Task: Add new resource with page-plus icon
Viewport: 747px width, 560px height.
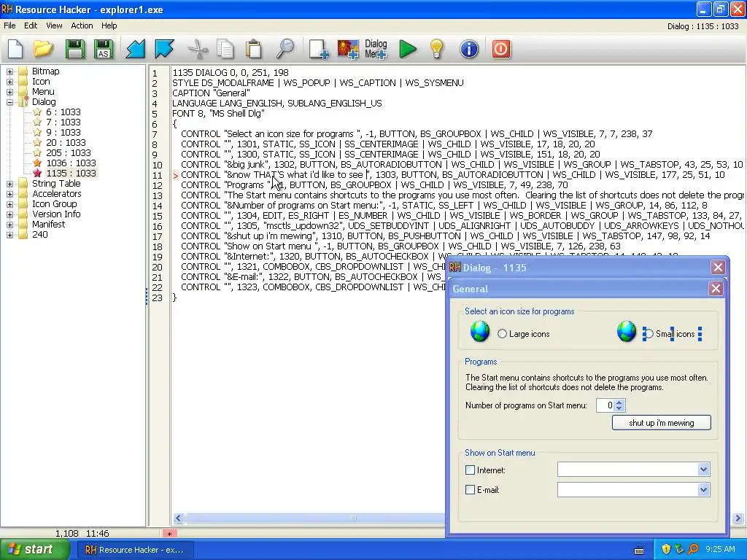Action: point(319,49)
